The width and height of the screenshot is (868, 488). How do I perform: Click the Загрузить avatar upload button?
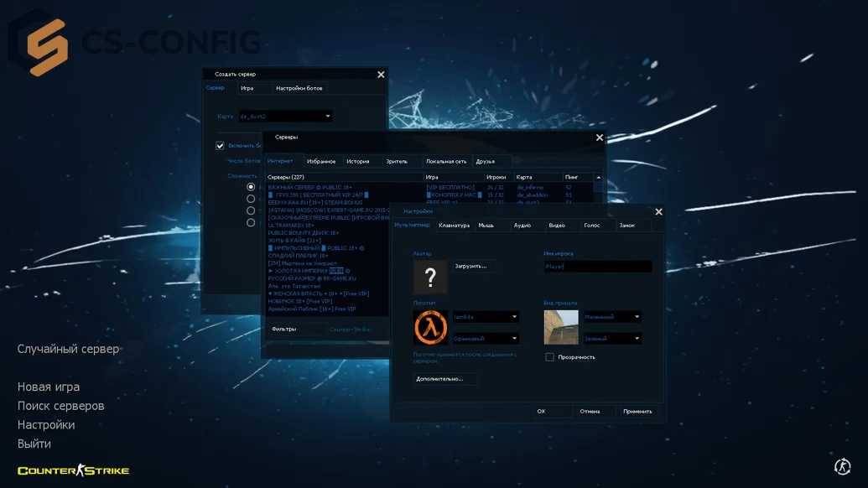pyautogui.click(x=471, y=266)
